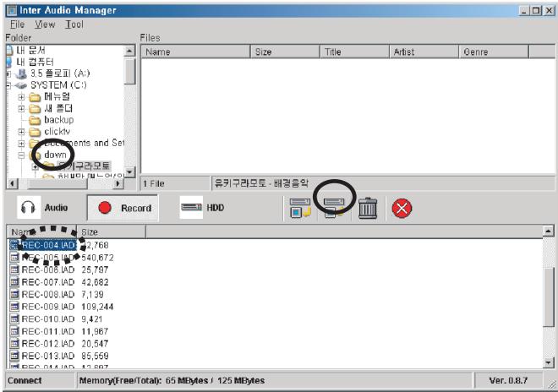Image resolution: width=558 pixels, height=392 pixels.
Task: Sort files by Artist column header
Action: click(424, 52)
